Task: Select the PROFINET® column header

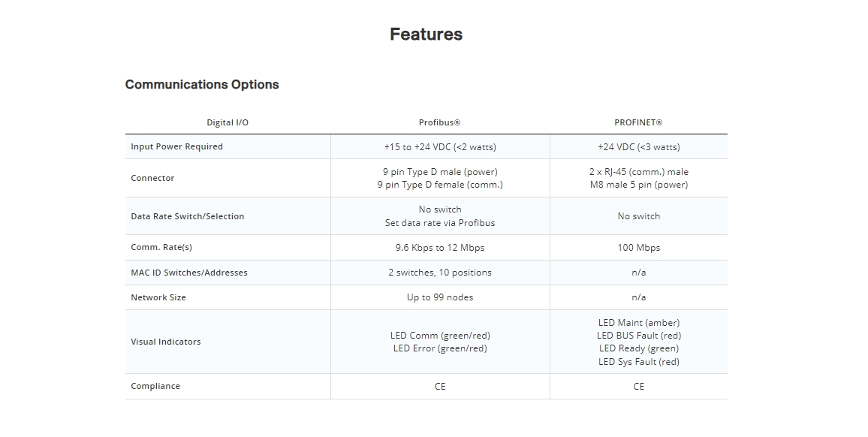Action: click(x=638, y=122)
